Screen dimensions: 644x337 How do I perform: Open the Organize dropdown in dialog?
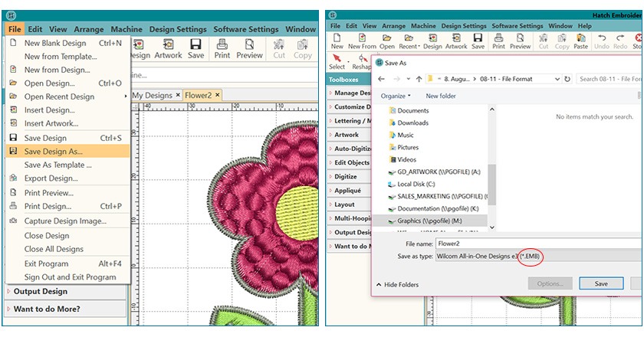396,96
